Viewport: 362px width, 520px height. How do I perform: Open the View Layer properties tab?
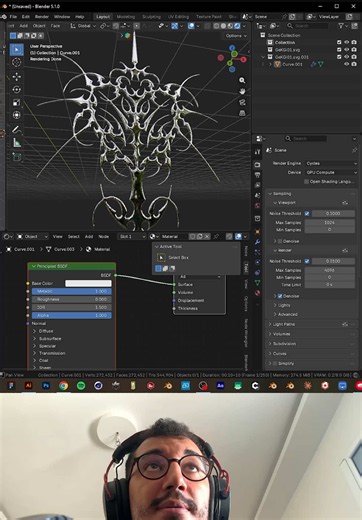pos(257,185)
